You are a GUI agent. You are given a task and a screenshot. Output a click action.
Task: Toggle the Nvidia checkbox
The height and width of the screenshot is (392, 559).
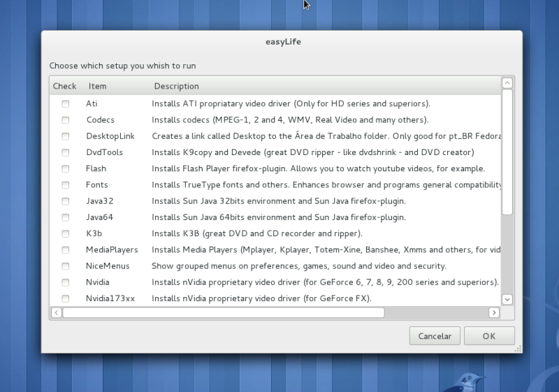click(x=65, y=282)
